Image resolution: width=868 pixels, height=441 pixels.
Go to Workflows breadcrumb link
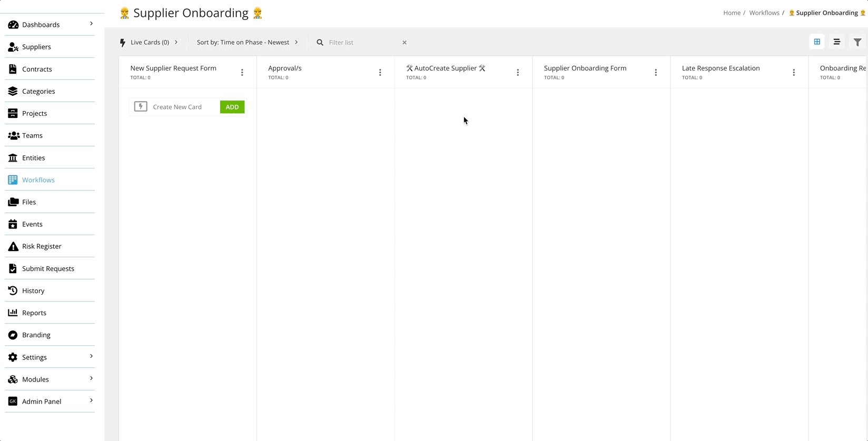click(x=764, y=13)
